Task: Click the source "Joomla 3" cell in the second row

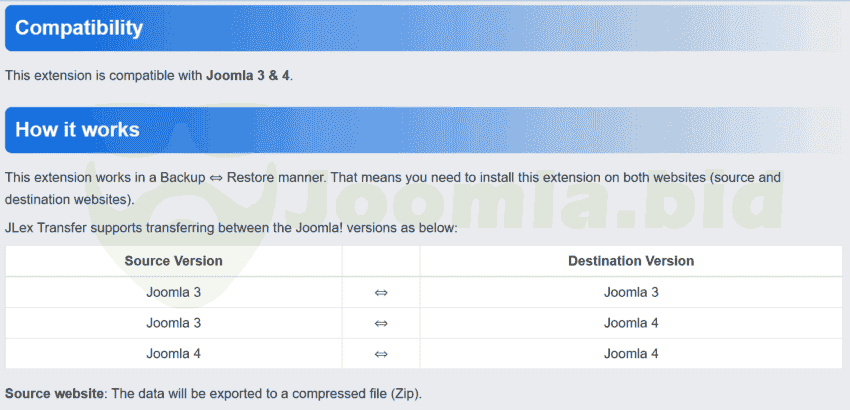Action: (x=173, y=323)
